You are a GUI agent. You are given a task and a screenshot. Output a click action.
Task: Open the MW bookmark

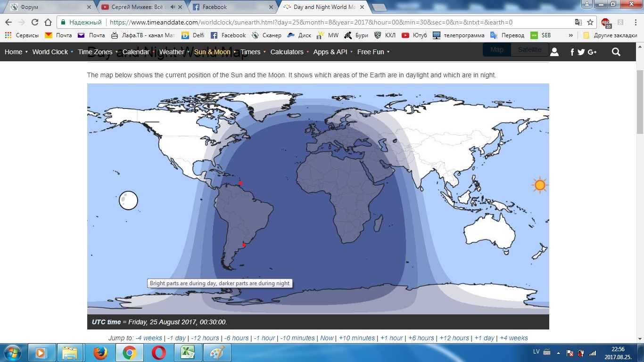point(328,35)
